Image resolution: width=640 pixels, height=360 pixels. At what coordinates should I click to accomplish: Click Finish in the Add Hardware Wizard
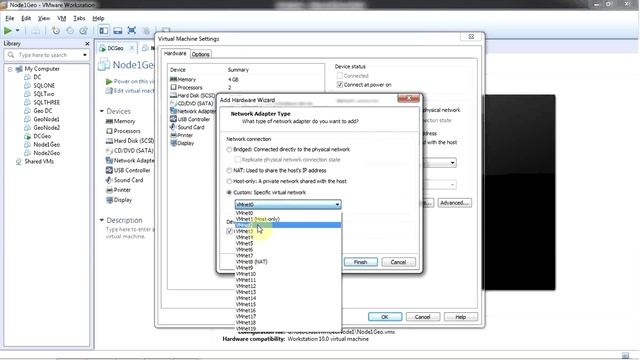[x=360, y=262]
